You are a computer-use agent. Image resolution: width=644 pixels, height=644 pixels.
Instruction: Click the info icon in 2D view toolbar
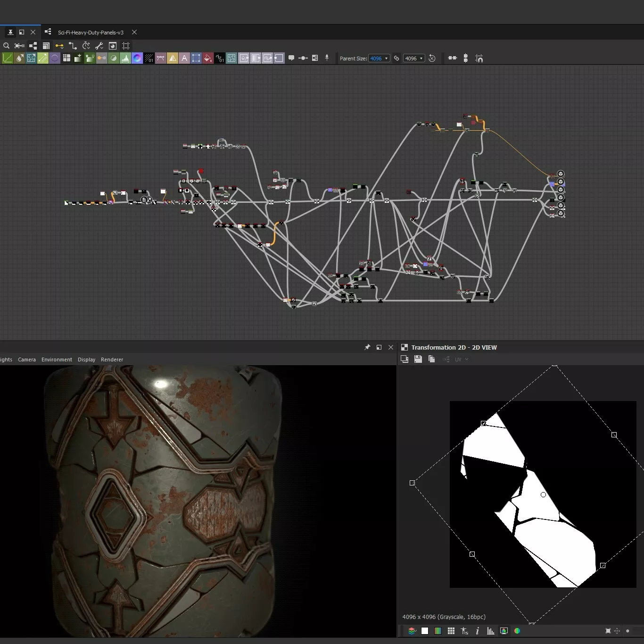click(x=478, y=631)
